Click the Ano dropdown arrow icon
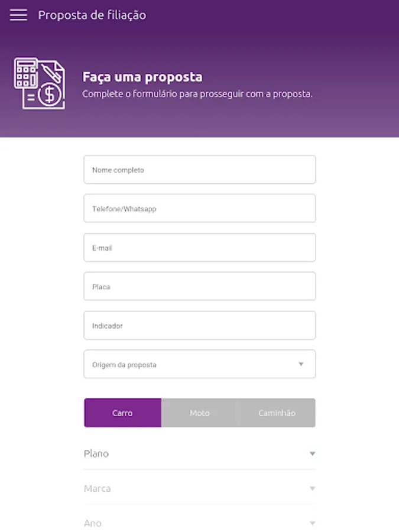Viewport: 399px width, 532px height. [313, 523]
